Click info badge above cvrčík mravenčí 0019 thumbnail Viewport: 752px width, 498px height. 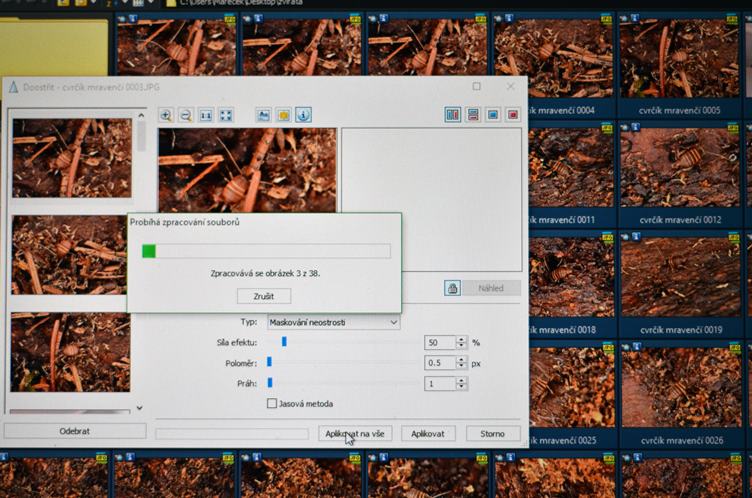click(636, 237)
